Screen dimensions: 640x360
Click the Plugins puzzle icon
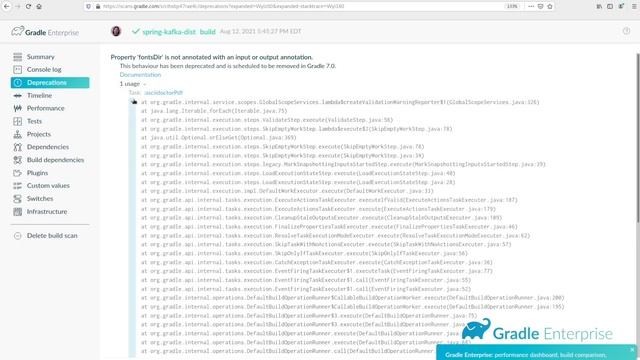[18, 173]
